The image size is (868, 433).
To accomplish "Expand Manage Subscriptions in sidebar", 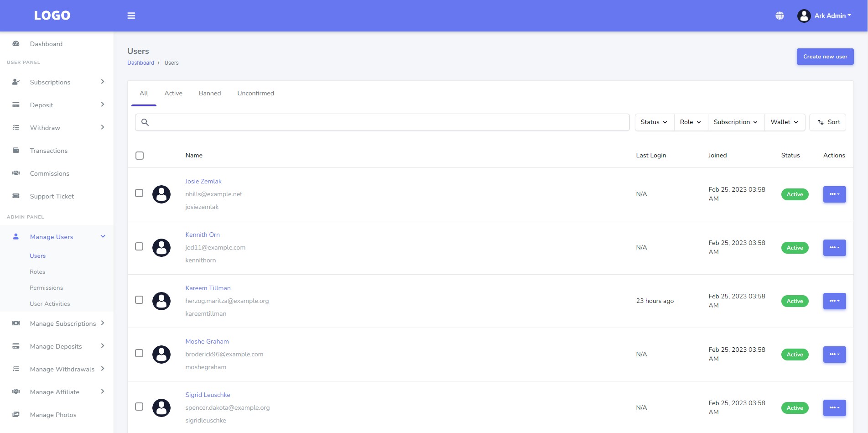I will (x=63, y=323).
